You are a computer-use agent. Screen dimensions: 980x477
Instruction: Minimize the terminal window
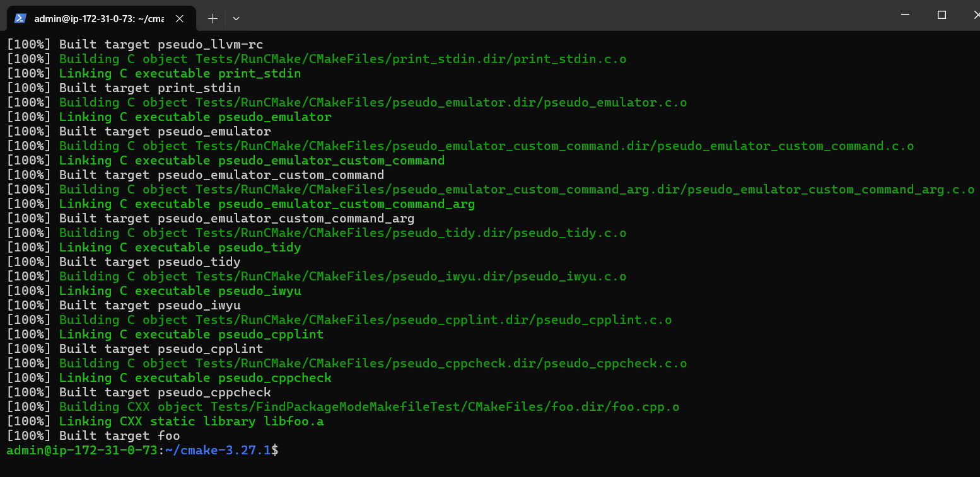905,15
